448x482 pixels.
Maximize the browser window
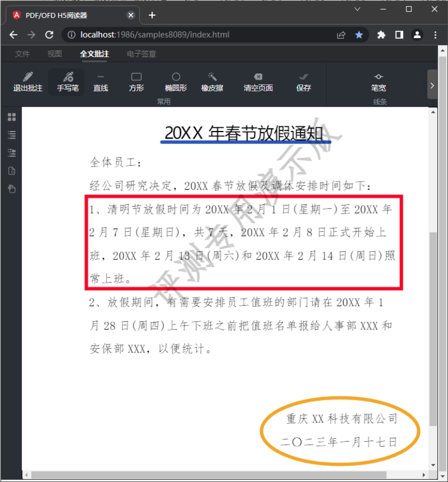[409, 9]
